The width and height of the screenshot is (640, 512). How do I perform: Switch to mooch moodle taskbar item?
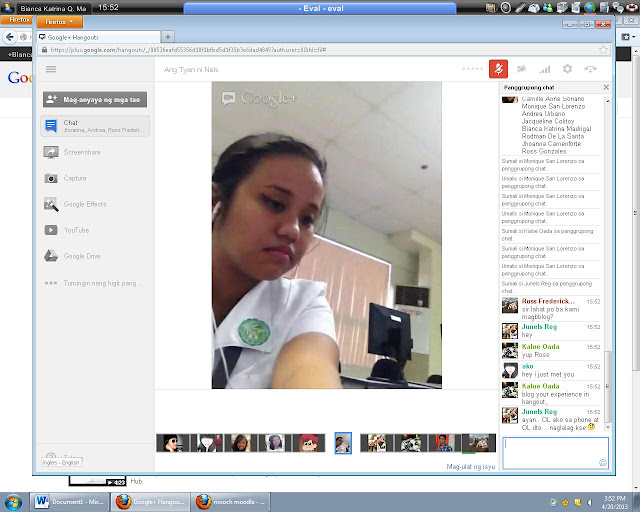click(231, 502)
